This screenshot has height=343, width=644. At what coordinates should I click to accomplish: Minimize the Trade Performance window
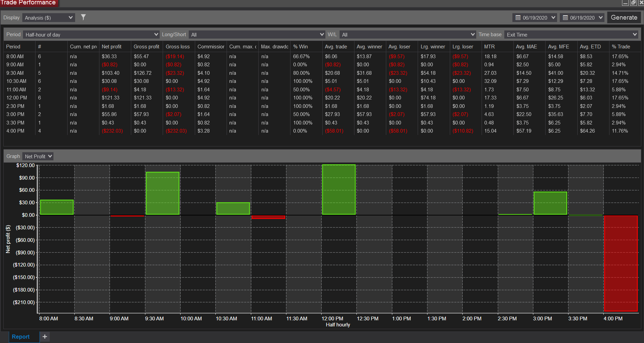(x=625, y=3)
